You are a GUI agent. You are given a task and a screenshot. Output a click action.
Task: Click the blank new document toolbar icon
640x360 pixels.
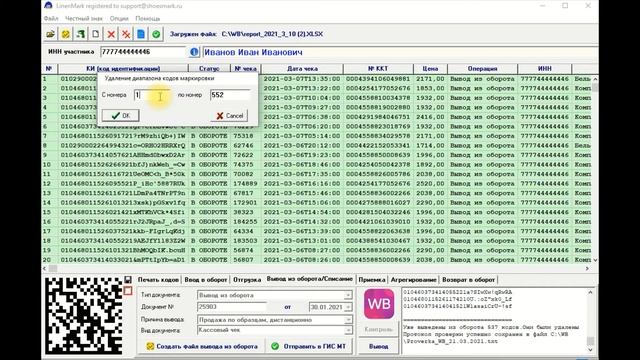pos(96,34)
